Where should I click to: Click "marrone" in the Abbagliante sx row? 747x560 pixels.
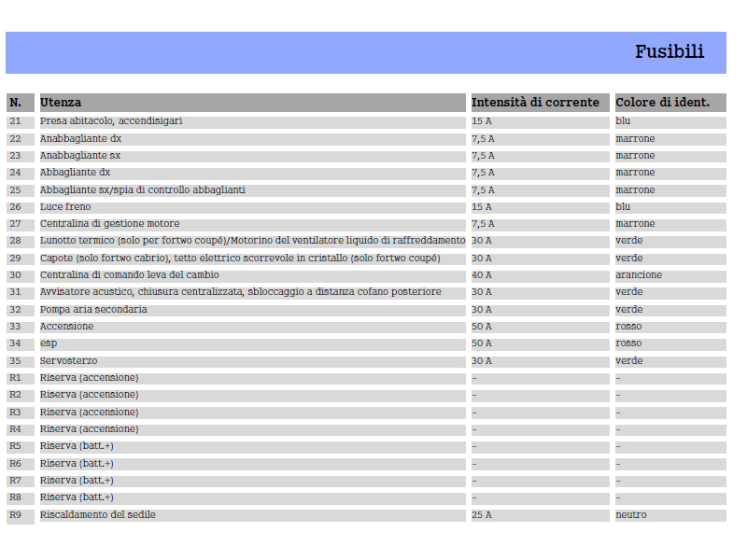635,190
